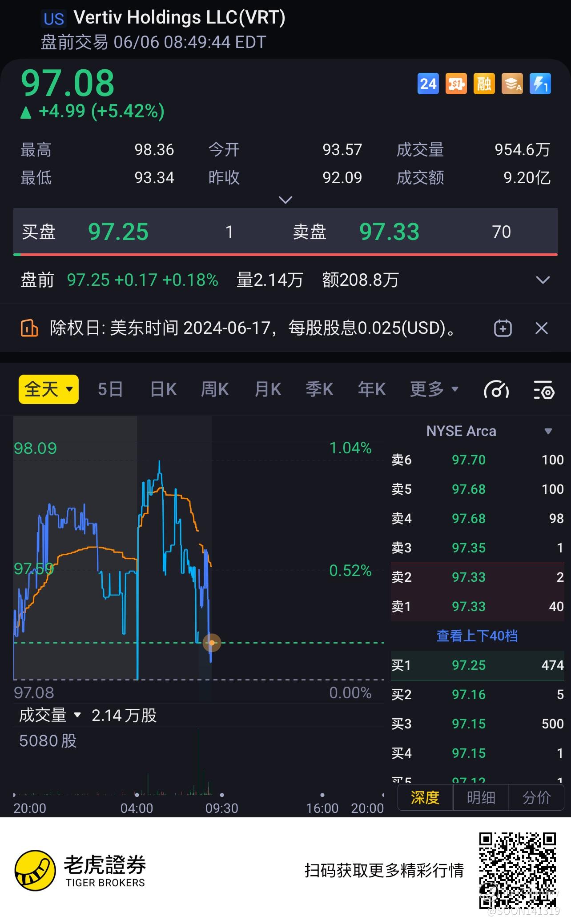The width and height of the screenshot is (571, 924).
Task: Select the 深度 depth tab
Action: click(425, 798)
